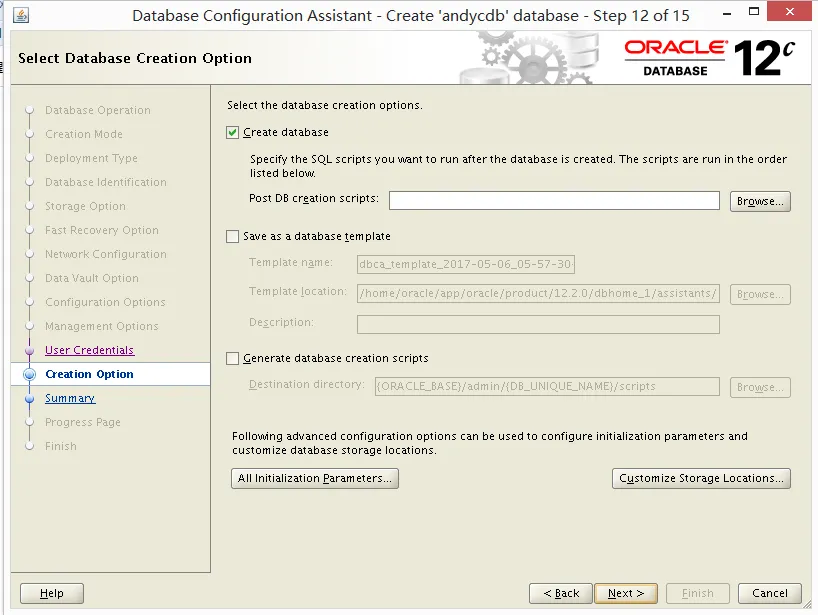This screenshot has height=615, width=818.
Task: Enable Save as a database template
Action: click(232, 236)
